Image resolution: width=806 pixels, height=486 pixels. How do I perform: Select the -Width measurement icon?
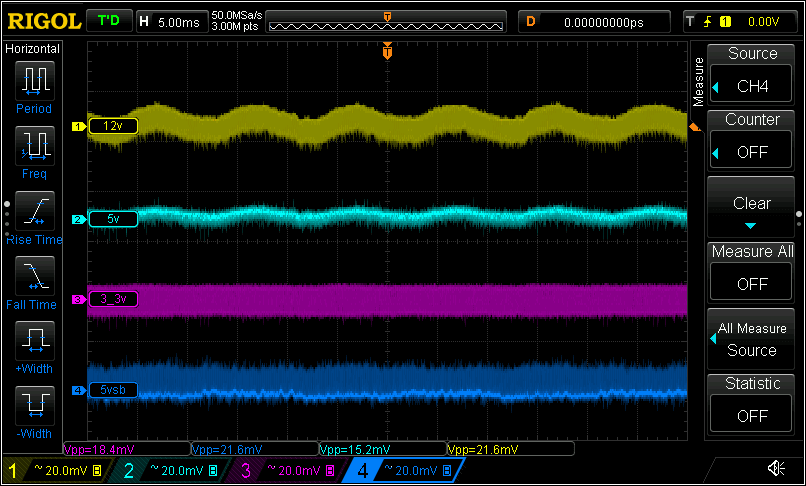point(35,406)
